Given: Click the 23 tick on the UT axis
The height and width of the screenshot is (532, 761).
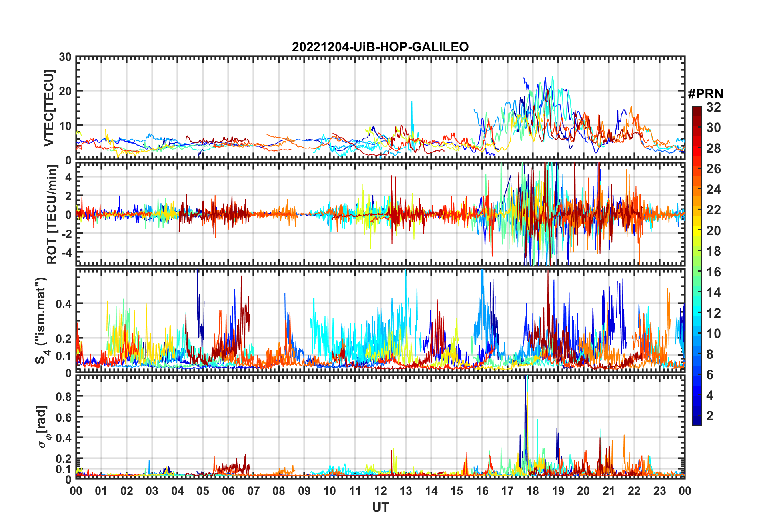Looking at the screenshot, I should (x=659, y=491).
